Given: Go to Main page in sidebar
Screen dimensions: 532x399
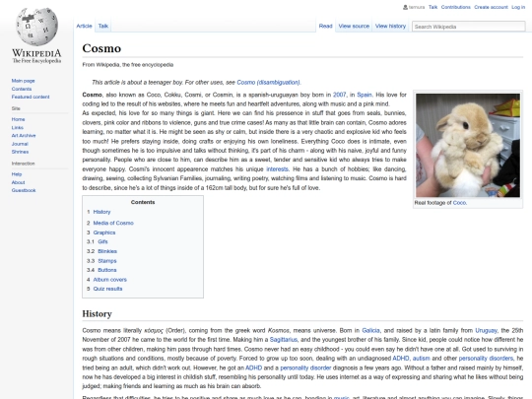Looking at the screenshot, I should [x=23, y=81].
